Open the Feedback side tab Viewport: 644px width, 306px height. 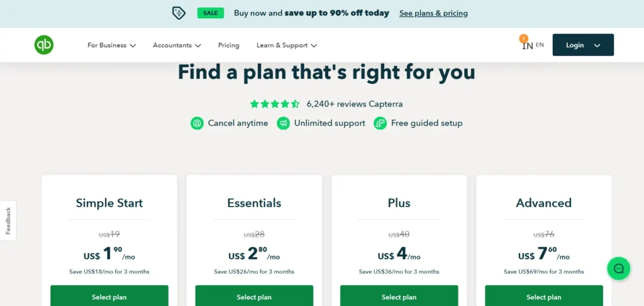[8, 221]
